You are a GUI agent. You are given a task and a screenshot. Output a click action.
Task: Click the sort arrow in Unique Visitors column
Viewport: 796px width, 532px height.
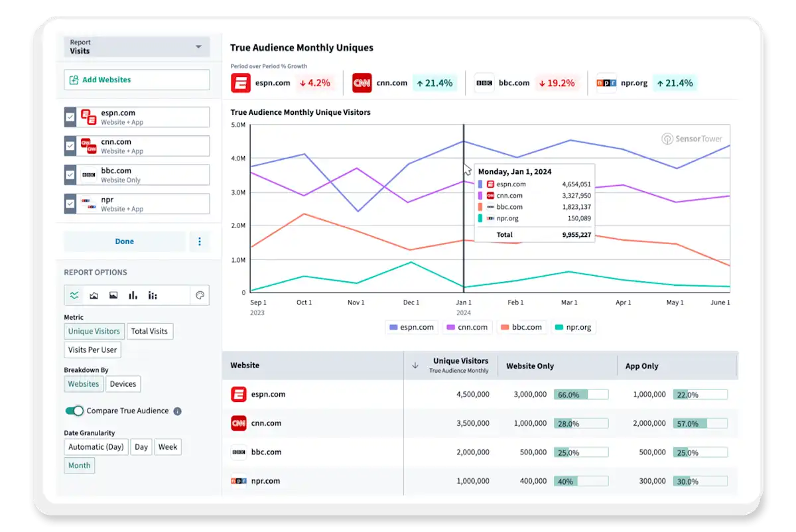pyautogui.click(x=415, y=366)
